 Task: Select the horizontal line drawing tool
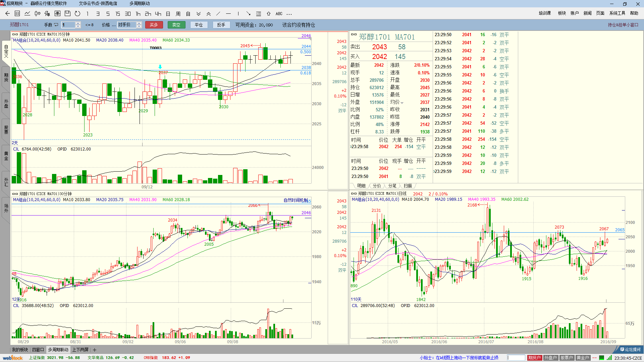click(x=228, y=14)
